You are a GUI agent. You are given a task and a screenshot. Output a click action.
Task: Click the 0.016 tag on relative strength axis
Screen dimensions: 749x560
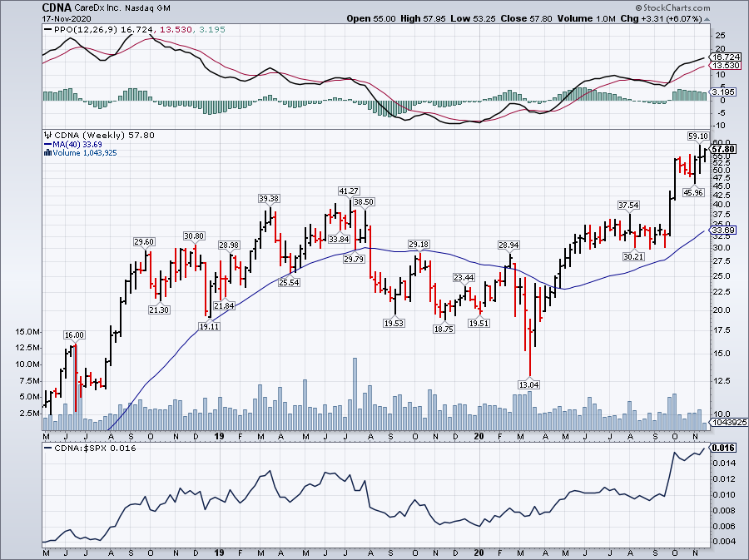723,448
